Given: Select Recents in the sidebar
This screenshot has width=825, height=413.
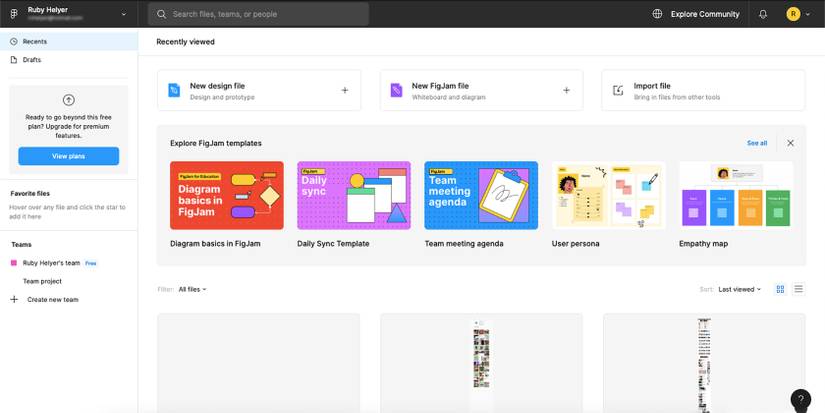Looking at the screenshot, I should tap(69, 42).
